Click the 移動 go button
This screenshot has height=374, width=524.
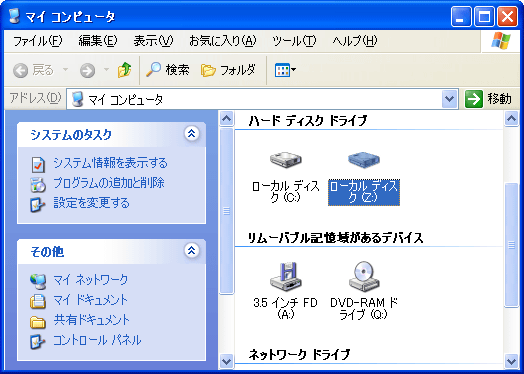[x=488, y=99]
